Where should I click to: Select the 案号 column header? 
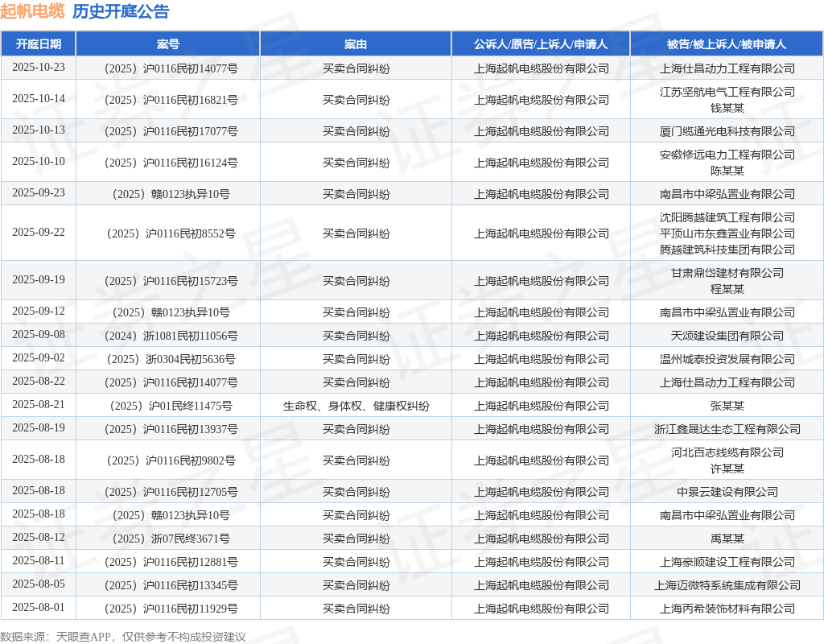coord(168,44)
